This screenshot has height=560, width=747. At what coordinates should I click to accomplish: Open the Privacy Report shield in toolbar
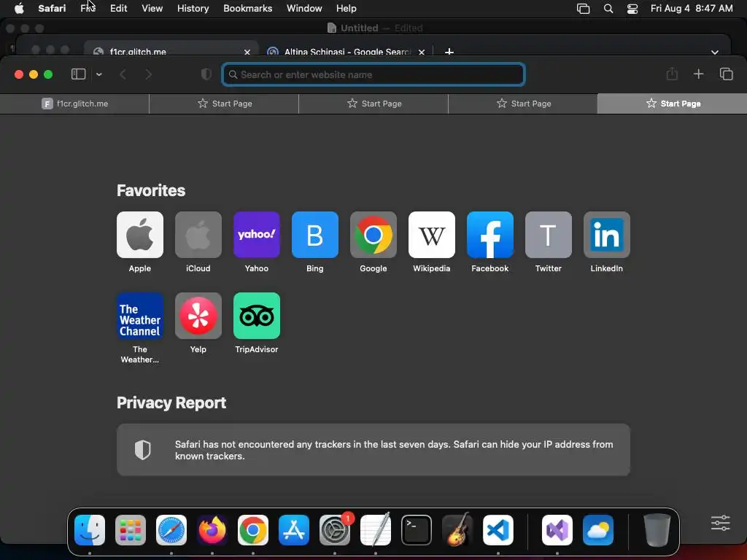[x=206, y=74]
